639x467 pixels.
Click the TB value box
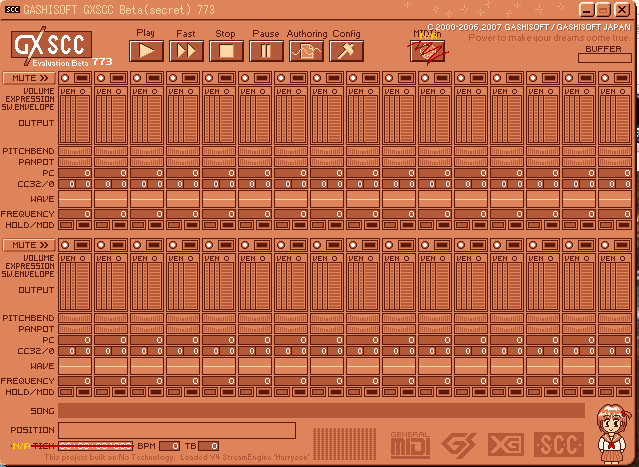coord(208,446)
